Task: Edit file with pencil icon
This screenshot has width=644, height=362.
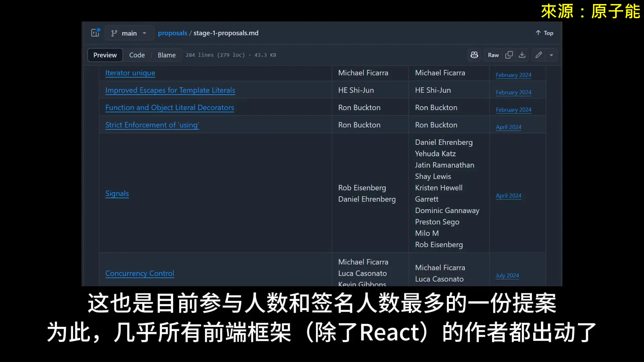Action: pos(539,55)
